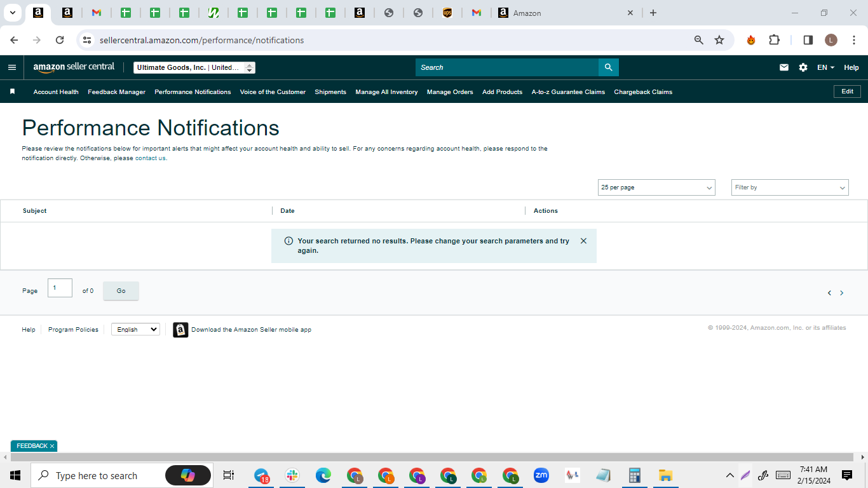Open the English language selector in footer
868x488 pixels.
pos(135,329)
